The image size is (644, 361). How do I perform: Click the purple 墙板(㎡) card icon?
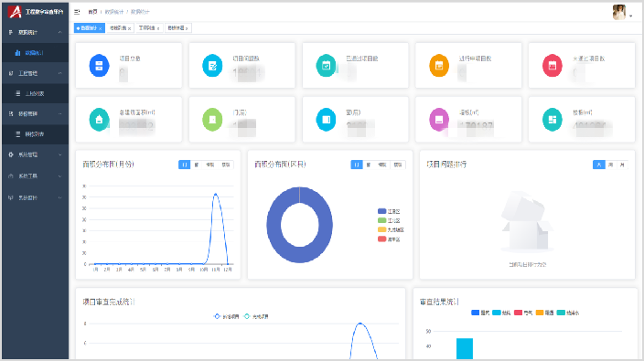pyautogui.click(x=439, y=120)
